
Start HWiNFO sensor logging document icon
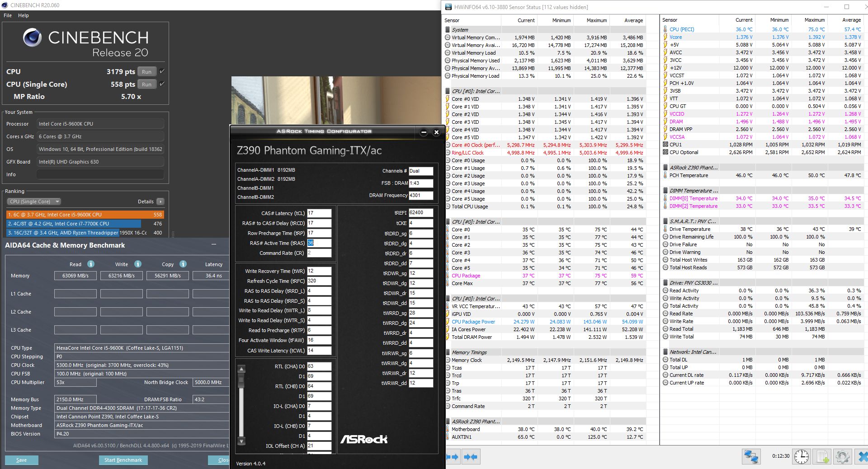[x=823, y=457]
